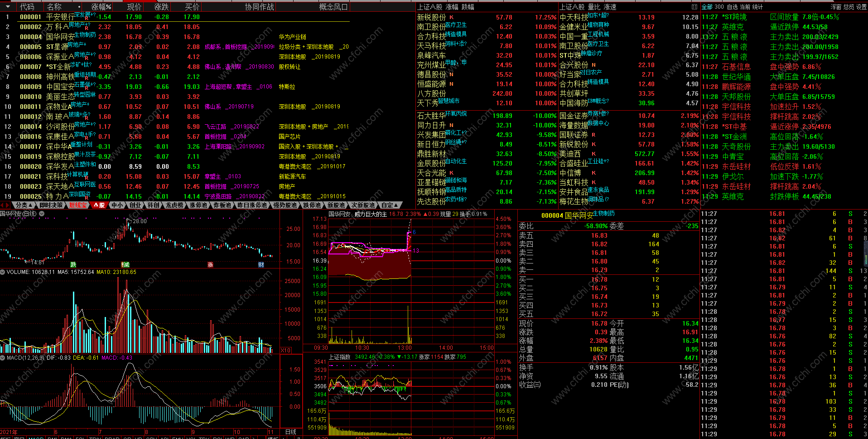Select the 300 filter in alerts panel
Screen dimensions: 868x439
[x=719, y=7]
